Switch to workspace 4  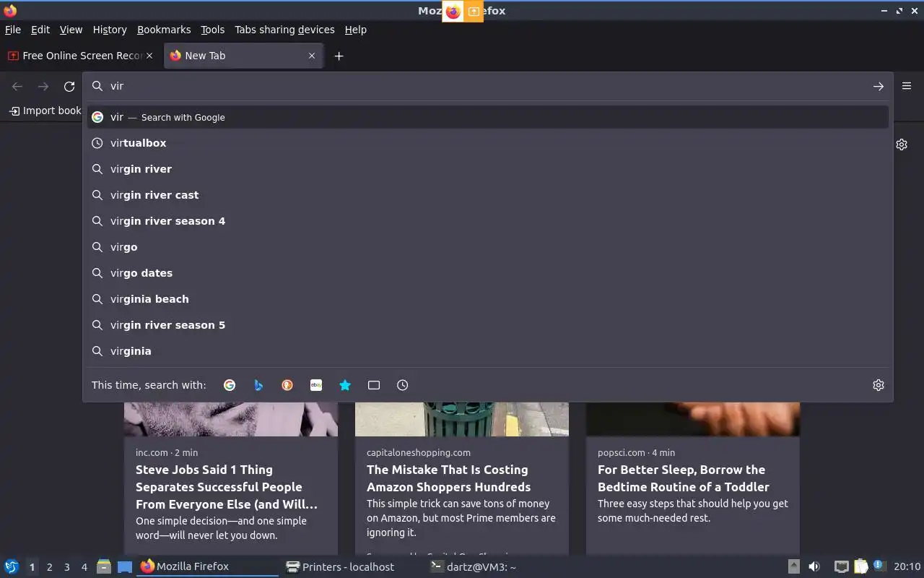[x=84, y=567]
